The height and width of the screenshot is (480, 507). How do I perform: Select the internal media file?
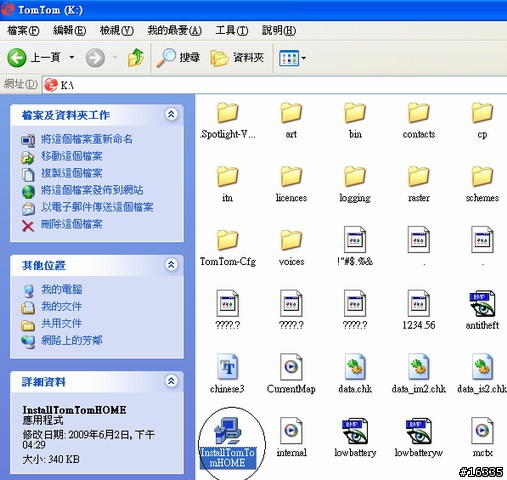[x=291, y=430]
